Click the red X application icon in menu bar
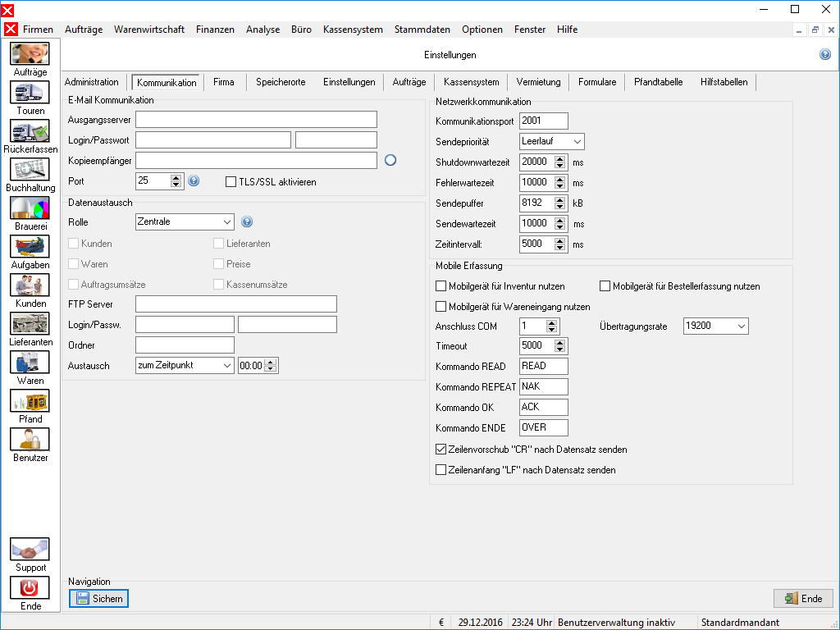Screen dimensions: 840x630 11,29
